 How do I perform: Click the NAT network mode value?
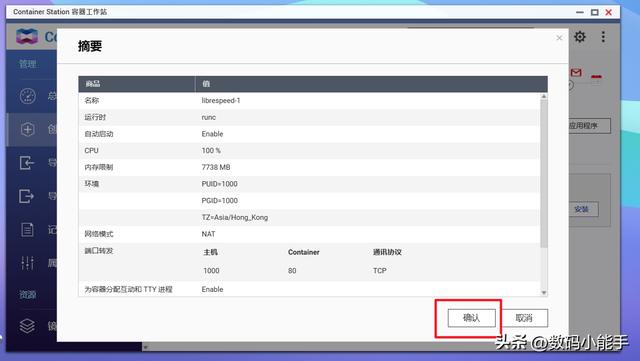coord(208,234)
